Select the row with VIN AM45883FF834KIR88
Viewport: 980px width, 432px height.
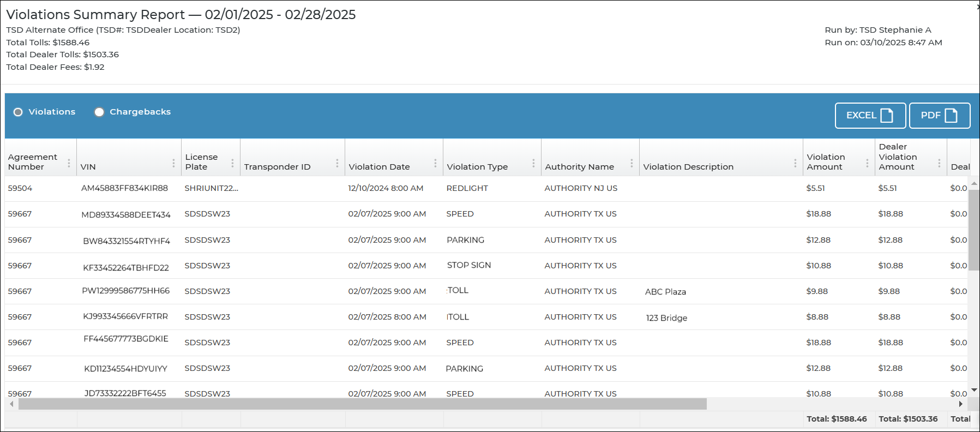click(124, 188)
